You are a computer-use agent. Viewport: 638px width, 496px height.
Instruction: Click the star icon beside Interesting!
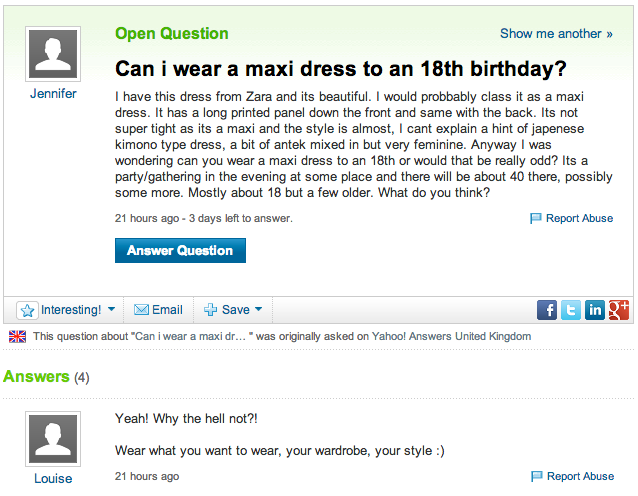(x=27, y=310)
